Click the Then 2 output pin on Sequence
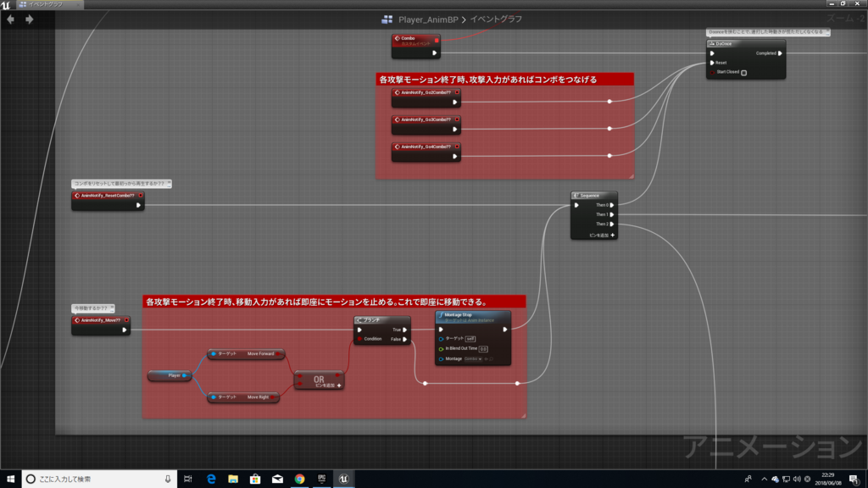The width and height of the screenshot is (868, 488). coord(612,224)
